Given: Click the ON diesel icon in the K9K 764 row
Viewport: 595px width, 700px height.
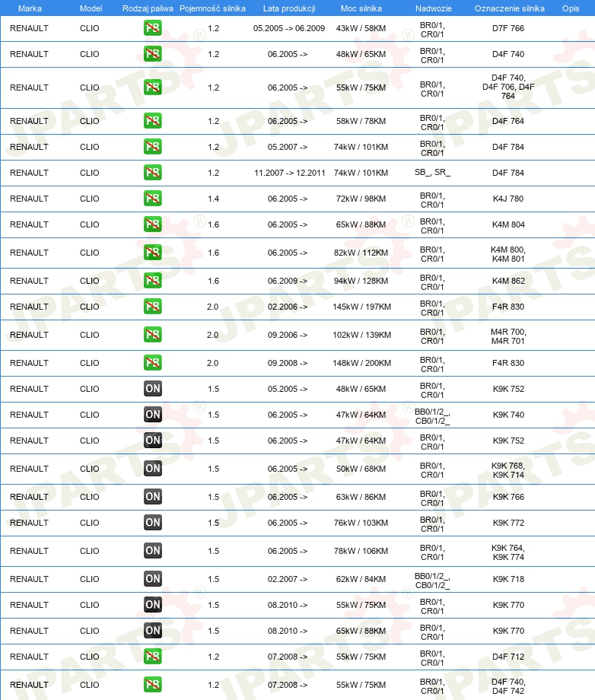Looking at the screenshot, I should [x=153, y=551].
